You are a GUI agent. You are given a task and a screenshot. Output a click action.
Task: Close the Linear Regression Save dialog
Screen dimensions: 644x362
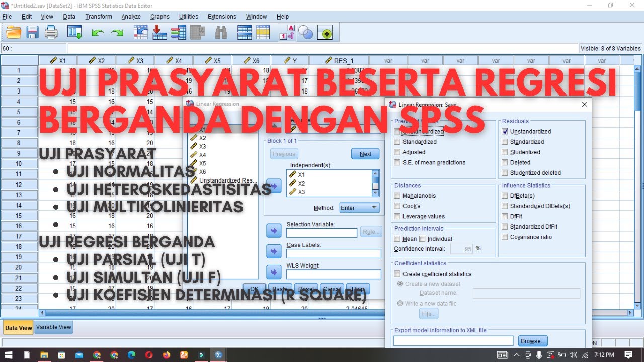[585, 104]
